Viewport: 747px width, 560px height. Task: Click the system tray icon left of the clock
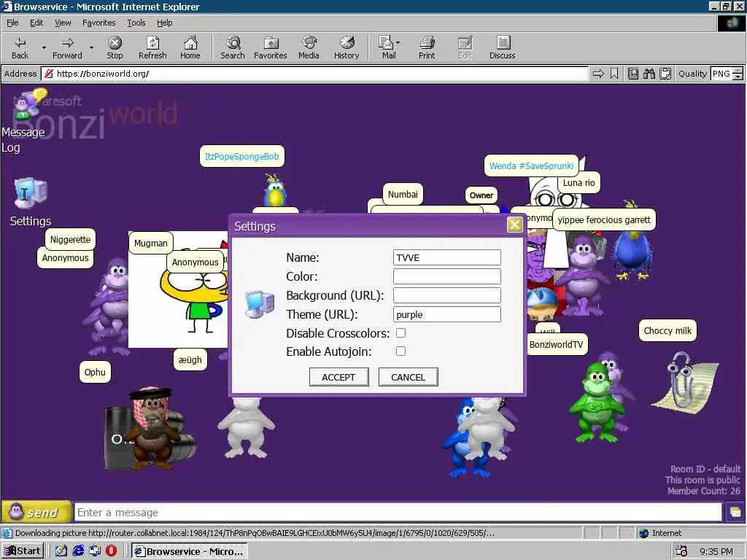681,551
